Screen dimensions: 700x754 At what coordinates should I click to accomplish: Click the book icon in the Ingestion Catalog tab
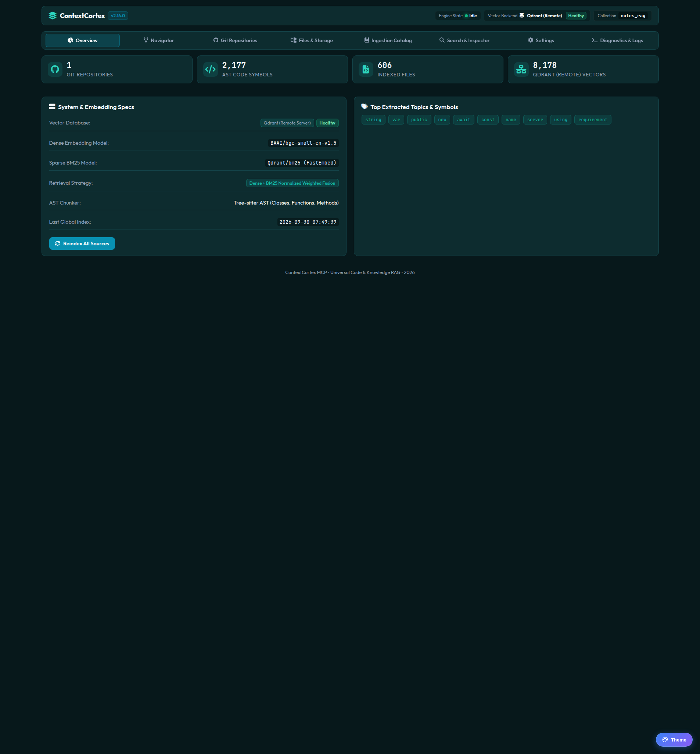click(x=367, y=40)
